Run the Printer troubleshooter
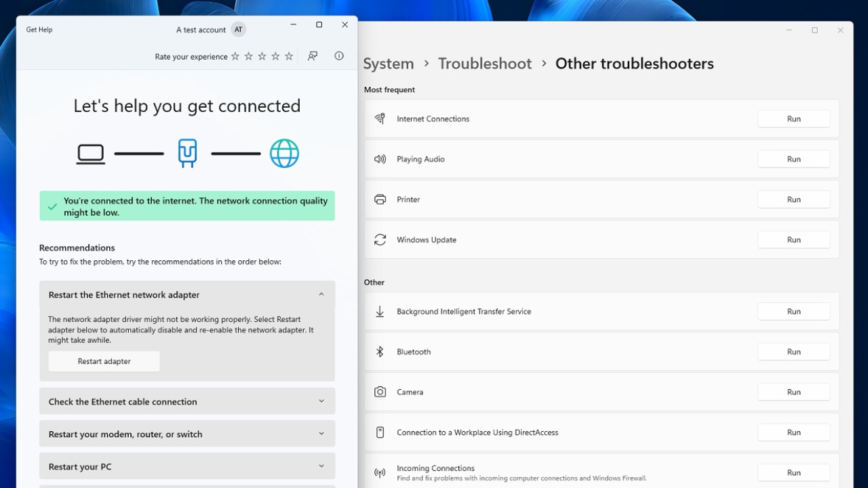 (x=793, y=199)
